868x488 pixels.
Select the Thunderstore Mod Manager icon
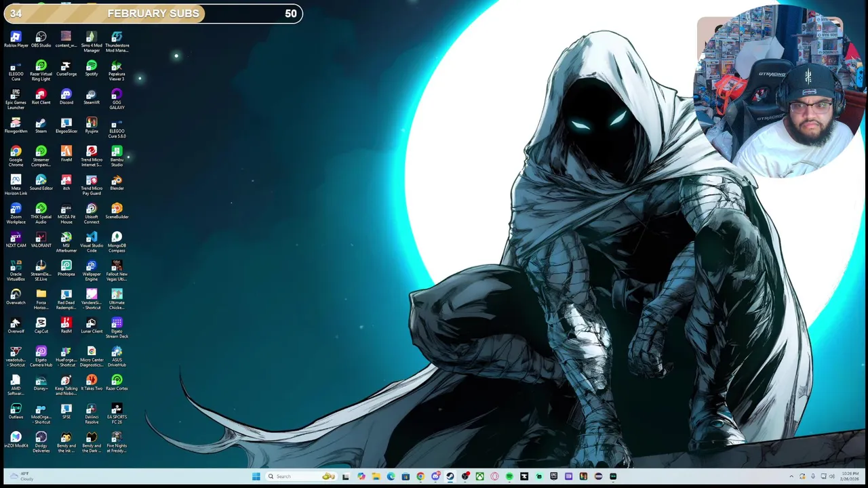[117, 41]
